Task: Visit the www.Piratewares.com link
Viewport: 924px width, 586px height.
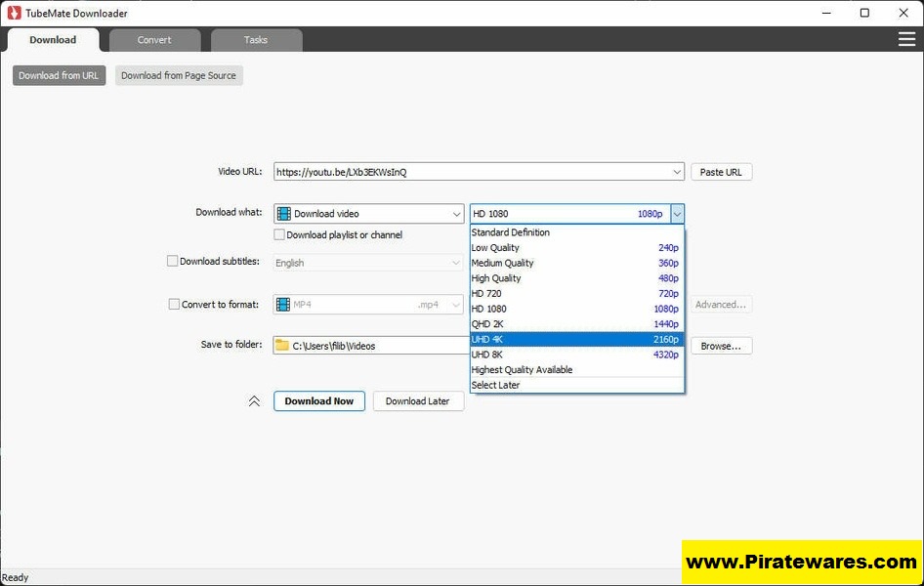Action: [799, 561]
